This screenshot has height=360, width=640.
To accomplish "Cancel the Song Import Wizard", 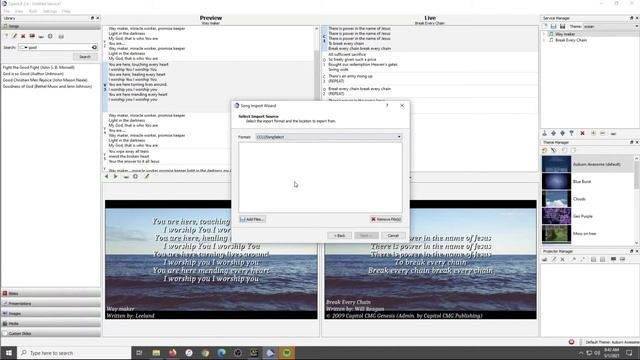I will 393,236.
